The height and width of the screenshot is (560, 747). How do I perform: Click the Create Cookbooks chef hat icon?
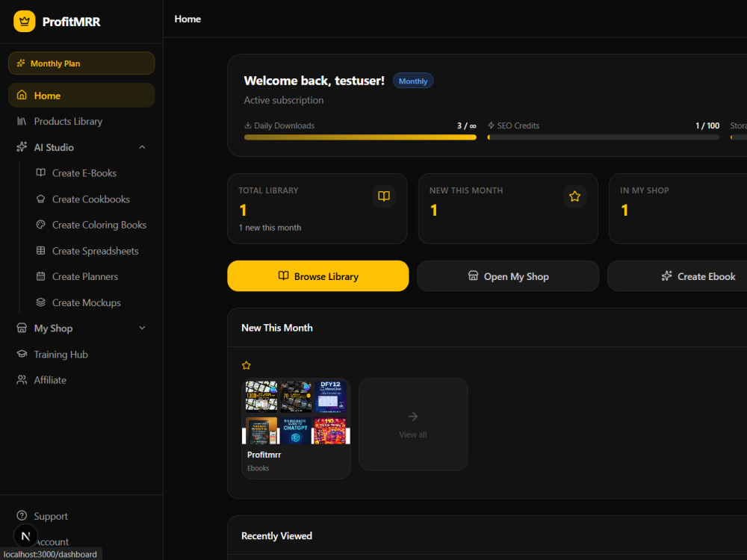click(41, 199)
